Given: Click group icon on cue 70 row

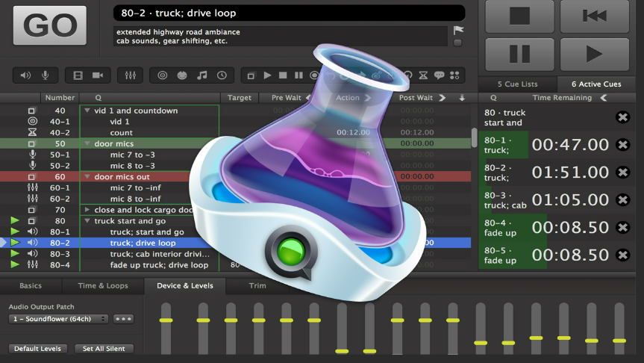Looking at the screenshot, I should (x=31, y=210).
